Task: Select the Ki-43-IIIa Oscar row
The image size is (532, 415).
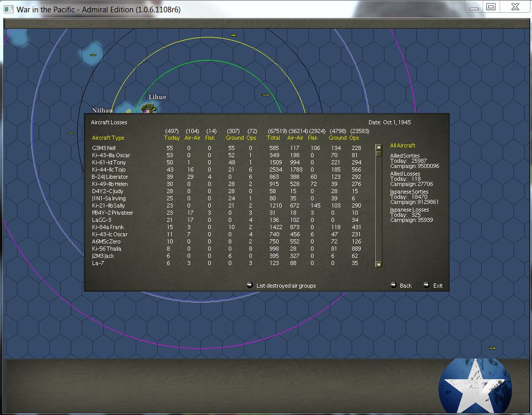Action: pos(227,155)
